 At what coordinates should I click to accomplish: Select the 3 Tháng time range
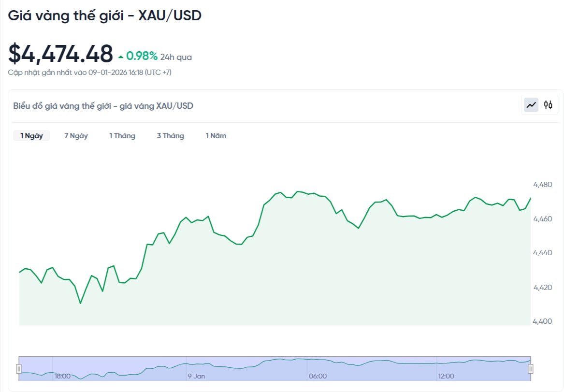tap(170, 136)
